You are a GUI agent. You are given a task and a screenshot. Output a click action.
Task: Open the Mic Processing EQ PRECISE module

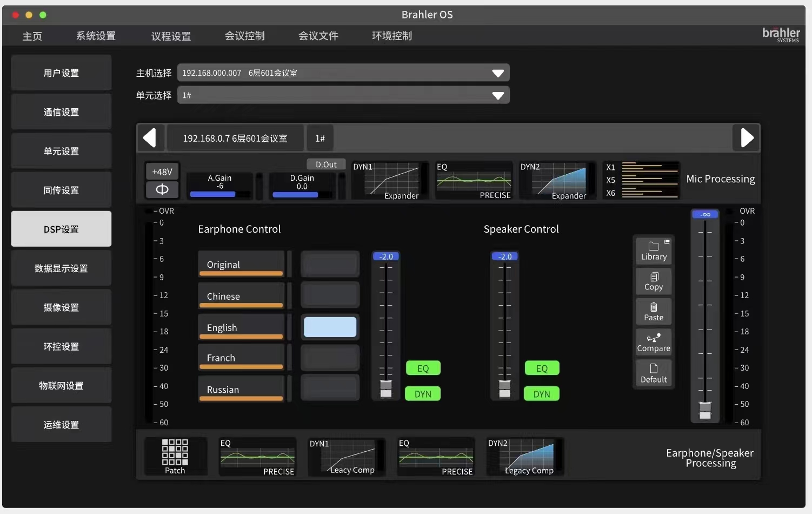(x=474, y=181)
